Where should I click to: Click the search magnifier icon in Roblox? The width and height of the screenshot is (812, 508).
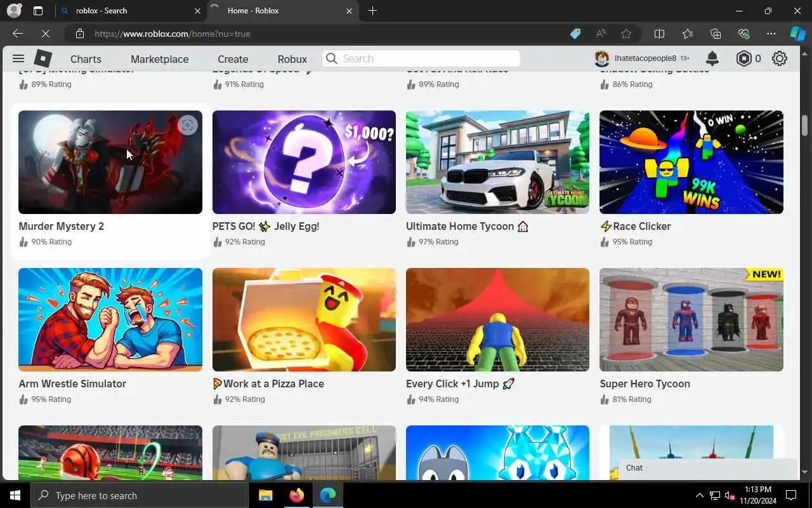[331, 58]
